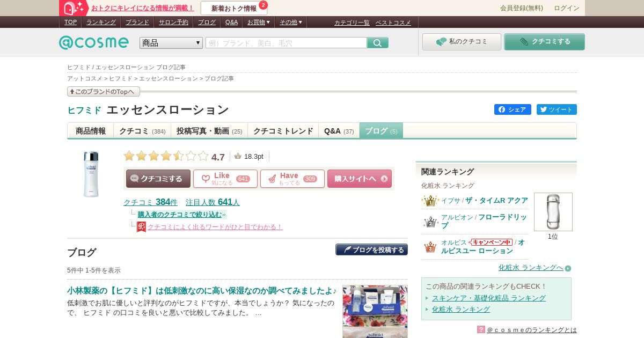Open the TOP menu item
This screenshot has height=338, width=644.
(70, 22)
